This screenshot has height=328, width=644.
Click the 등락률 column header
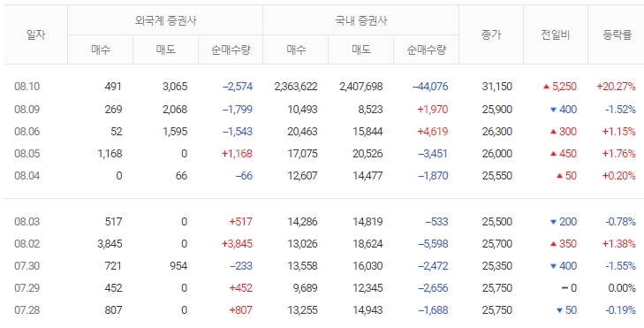coord(617,35)
